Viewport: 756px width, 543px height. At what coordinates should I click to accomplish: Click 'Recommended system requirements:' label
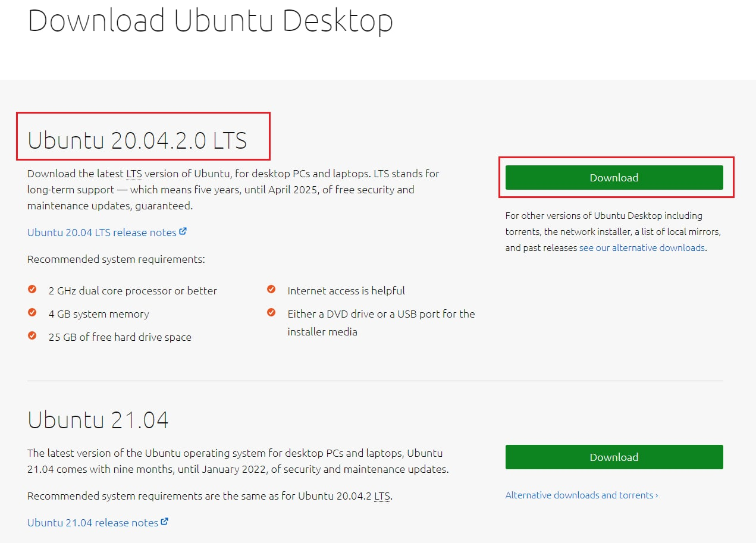click(116, 259)
